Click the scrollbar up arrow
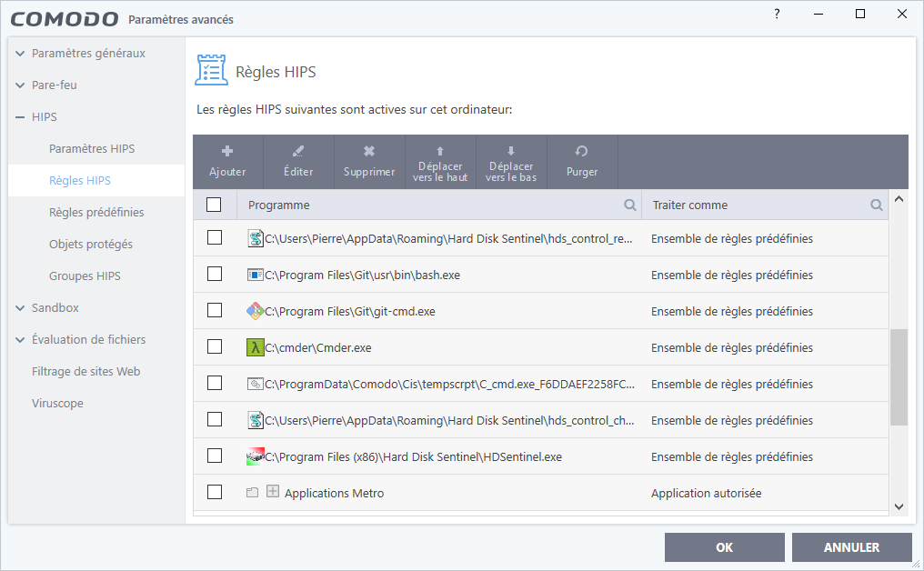This screenshot has width=924, height=571. (x=899, y=199)
